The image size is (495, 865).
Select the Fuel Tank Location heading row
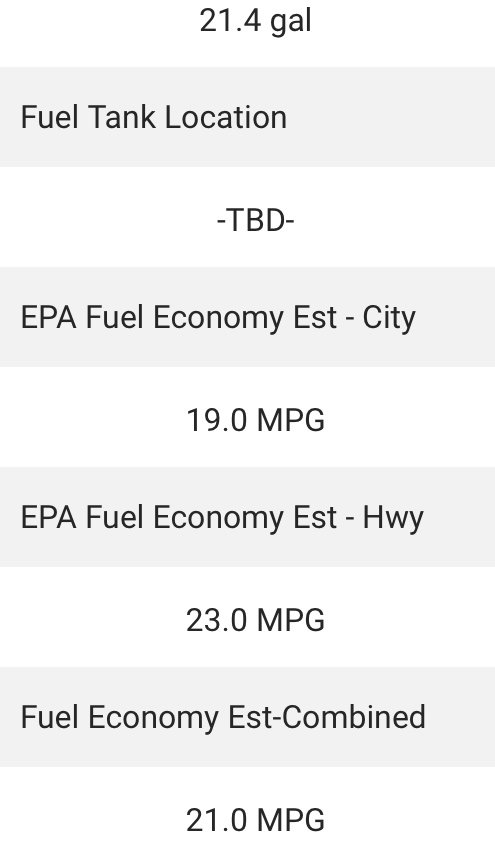(247, 117)
